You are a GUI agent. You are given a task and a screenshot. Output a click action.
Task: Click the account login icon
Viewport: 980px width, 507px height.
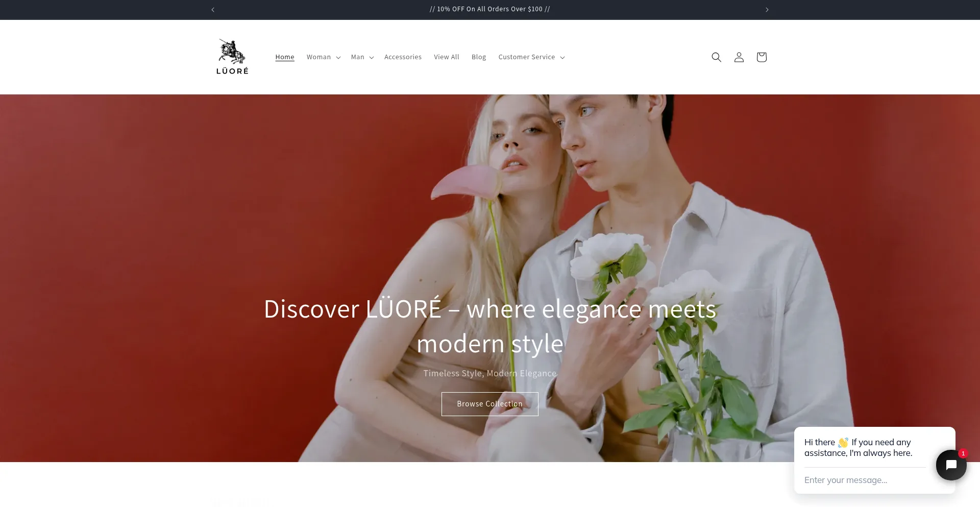739,57
